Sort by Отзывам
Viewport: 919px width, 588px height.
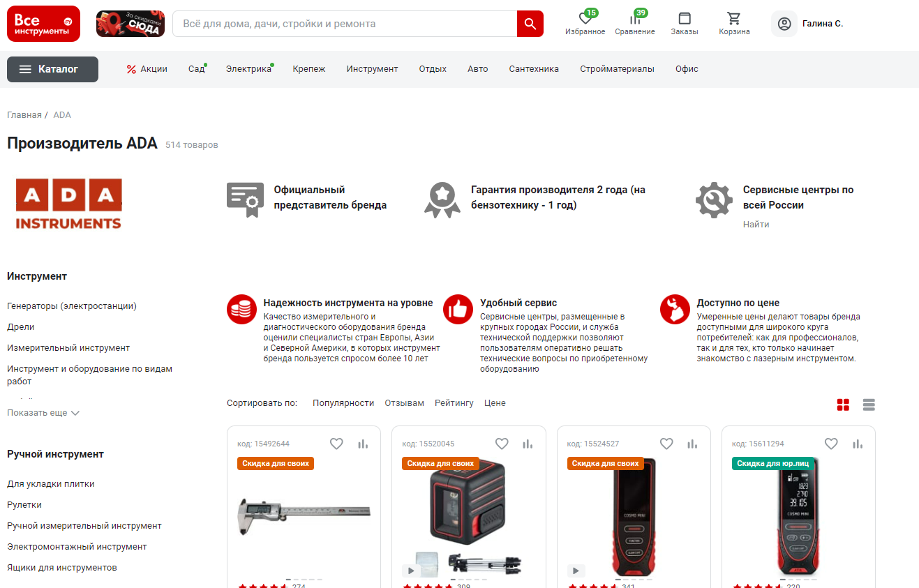pyautogui.click(x=405, y=403)
